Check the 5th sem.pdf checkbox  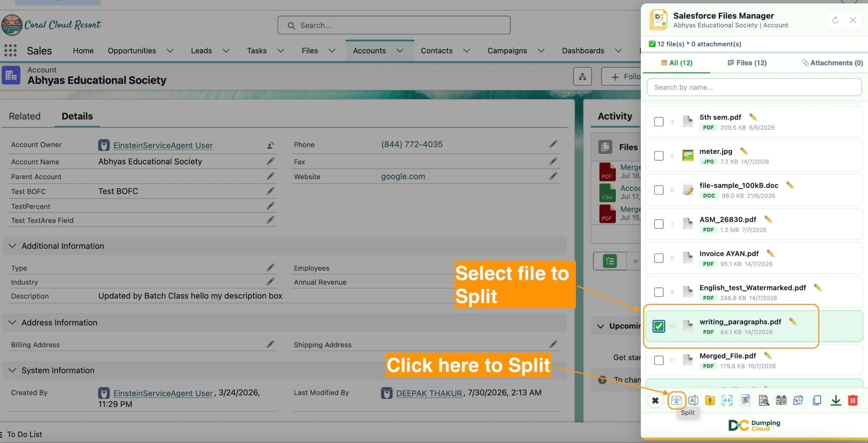click(x=659, y=122)
